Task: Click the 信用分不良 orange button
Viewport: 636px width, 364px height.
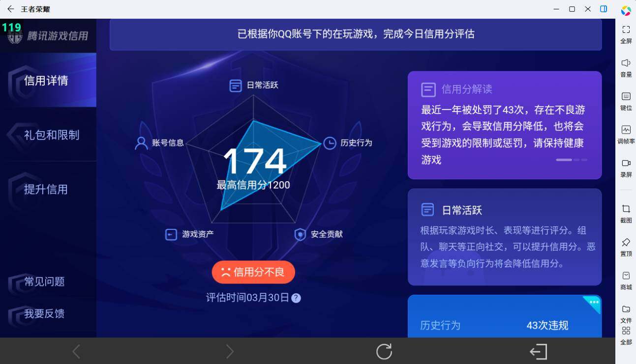Action: click(253, 272)
